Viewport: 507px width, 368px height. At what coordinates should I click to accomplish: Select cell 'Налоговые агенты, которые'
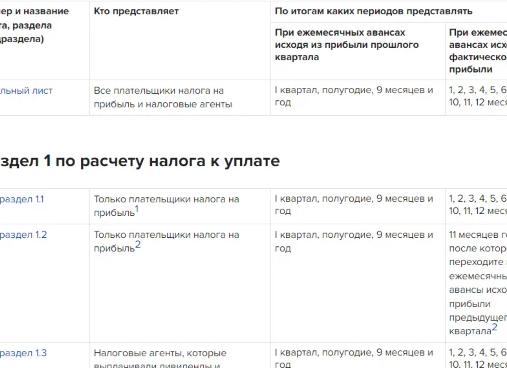(160, 359)
